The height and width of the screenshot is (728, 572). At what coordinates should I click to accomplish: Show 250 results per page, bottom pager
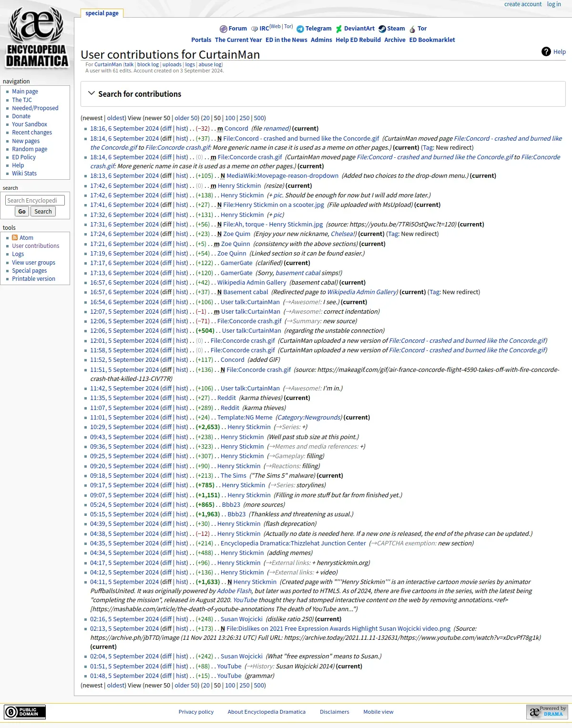[x=245, y=686]
